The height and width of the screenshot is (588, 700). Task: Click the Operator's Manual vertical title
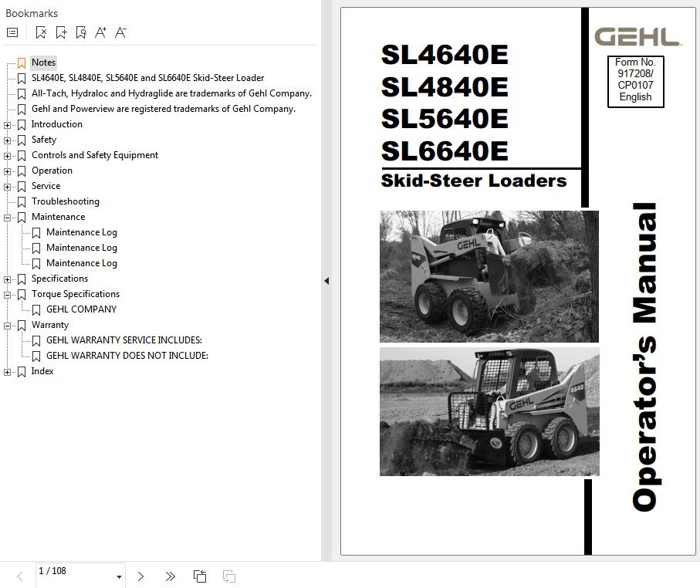[x=645, y=357]
